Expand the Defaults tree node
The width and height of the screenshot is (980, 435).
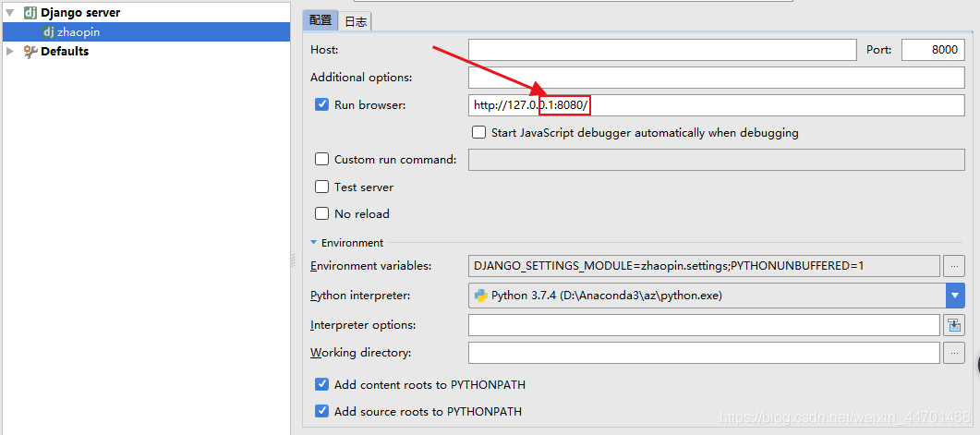click(9, 51)
